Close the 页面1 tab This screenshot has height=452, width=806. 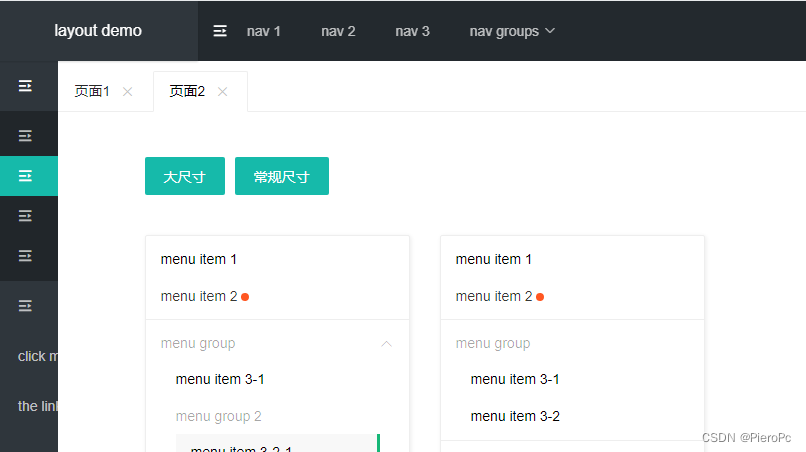point(127,92)
